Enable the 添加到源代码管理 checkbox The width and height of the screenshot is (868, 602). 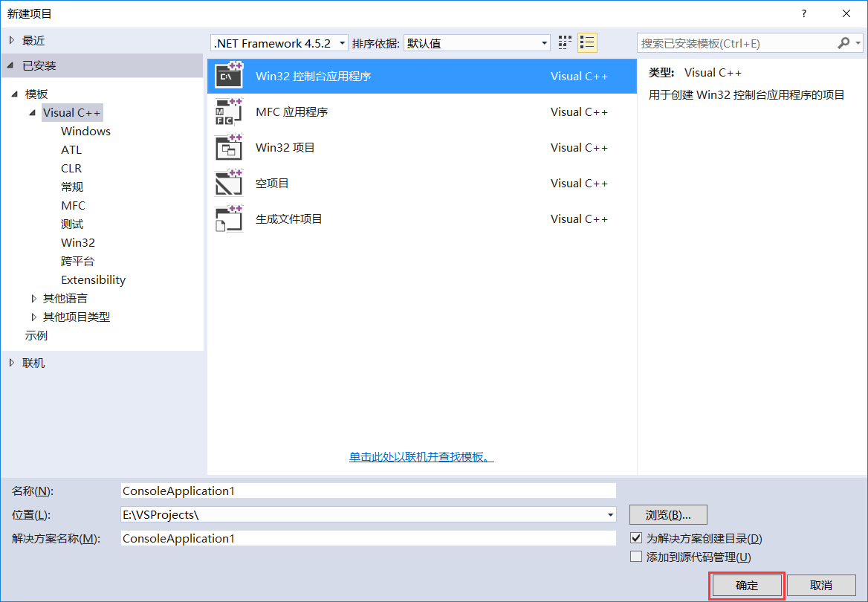(x=636, y=555)
